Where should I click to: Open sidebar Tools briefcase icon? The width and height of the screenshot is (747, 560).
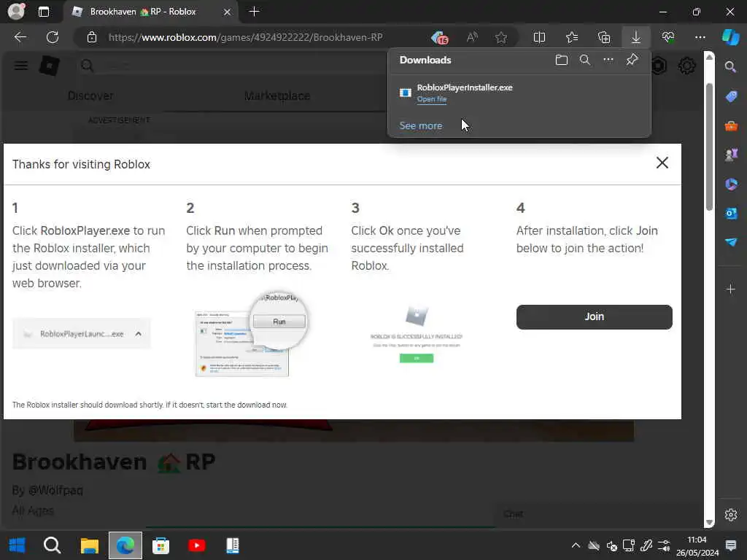(x=730, y=126)
